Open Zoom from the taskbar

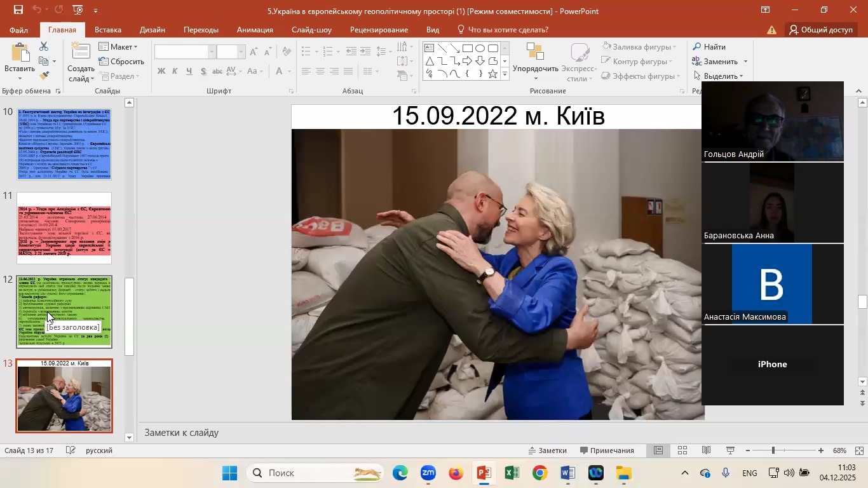[428, 473]
